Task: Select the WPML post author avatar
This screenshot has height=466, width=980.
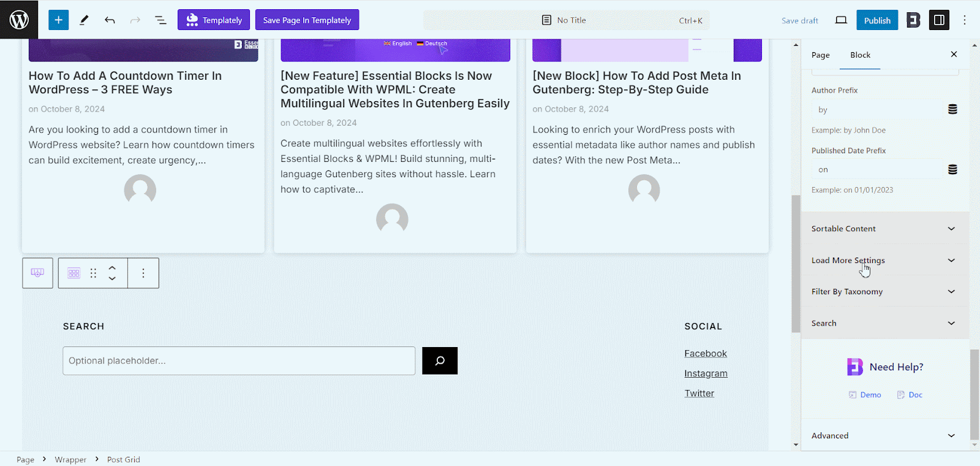Action: [x=392, y=220]
